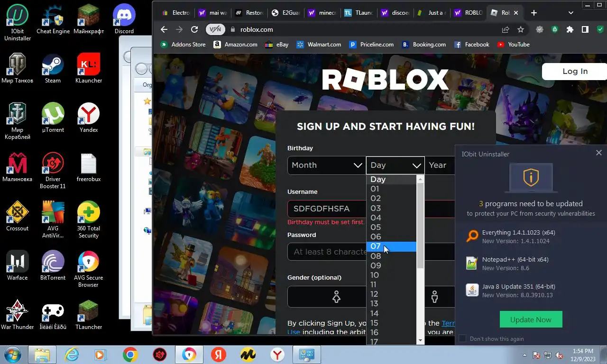The image size is (607, 364).
Task: Switch to the 'Just a' browser tab
Action: (x=432, y=13)
